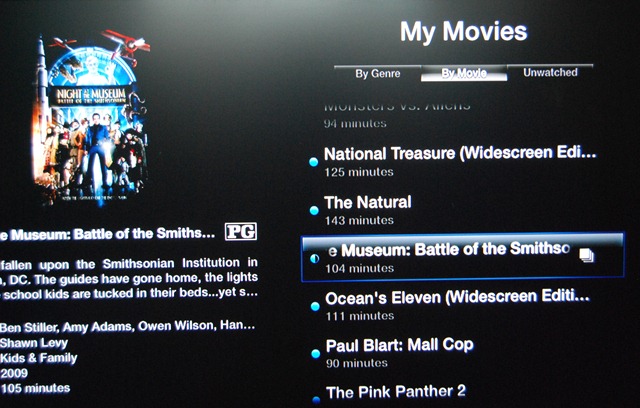Click the movie description text about Smithsonian Institution
This screenshot has width=640, height=408.
pos(129,278)
